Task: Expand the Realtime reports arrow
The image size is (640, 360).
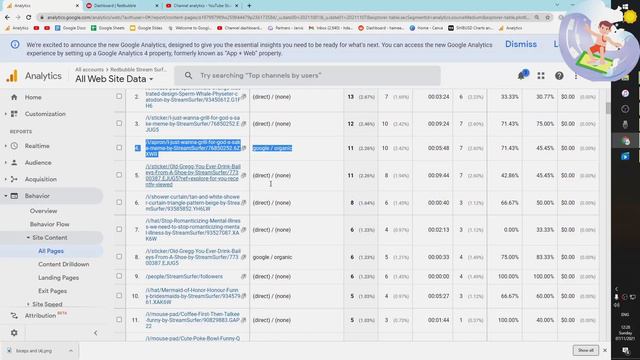Action: tap(6, 146)
